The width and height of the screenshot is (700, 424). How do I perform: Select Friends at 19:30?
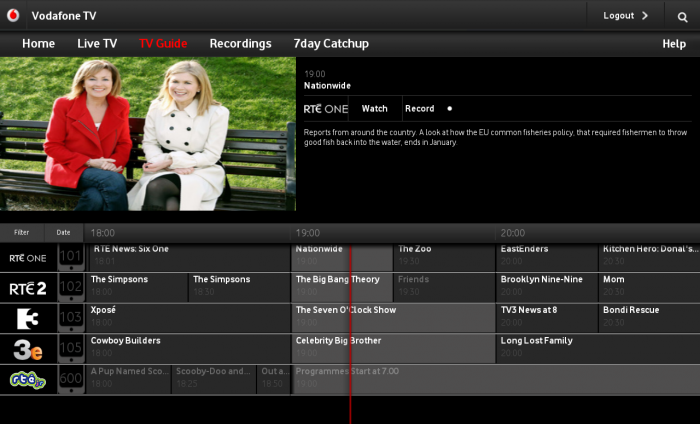point(444,288)
